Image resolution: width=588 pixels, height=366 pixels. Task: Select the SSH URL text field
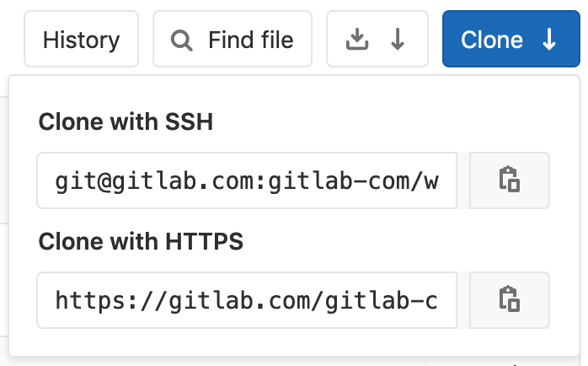pyautogui.click(x=247, y=180)
